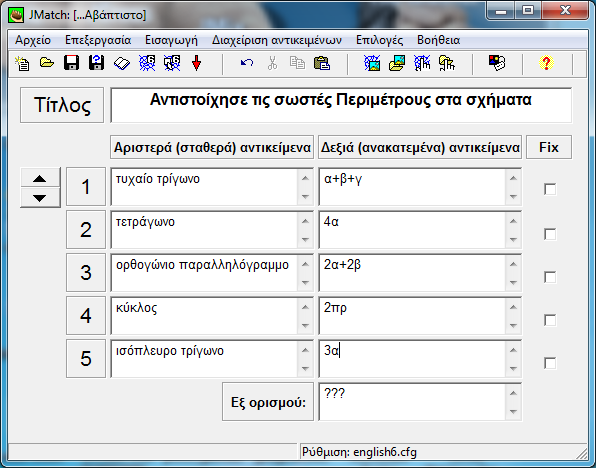Viewport: 596px width, 468px height.
Task: Click scroll-down arrow in the 2πρ field
Action: [513, 325]
